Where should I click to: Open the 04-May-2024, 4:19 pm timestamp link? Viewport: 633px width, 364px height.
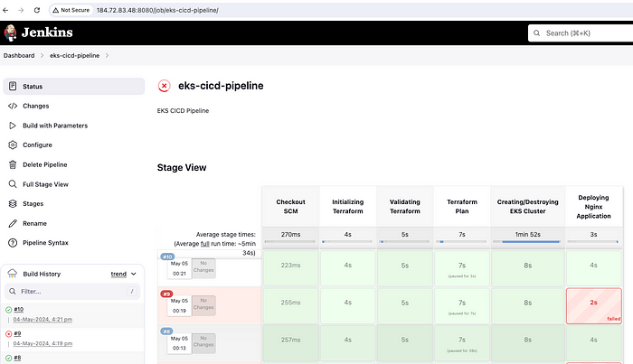43,343
